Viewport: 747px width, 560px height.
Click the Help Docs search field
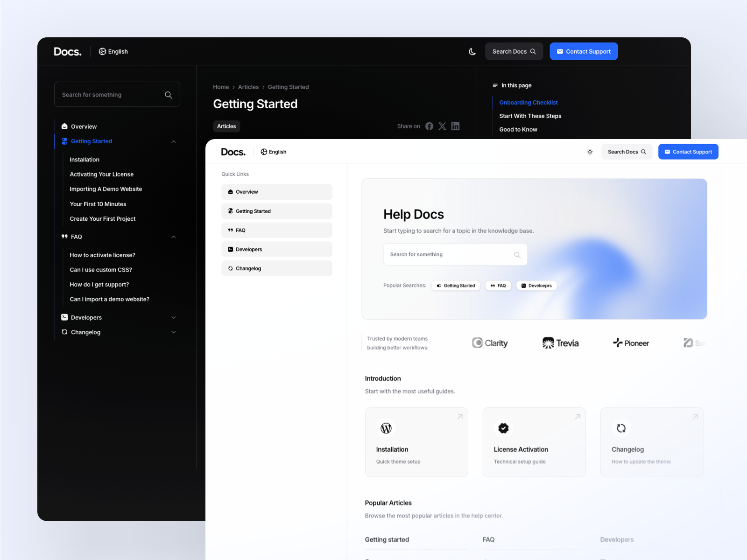455,254
